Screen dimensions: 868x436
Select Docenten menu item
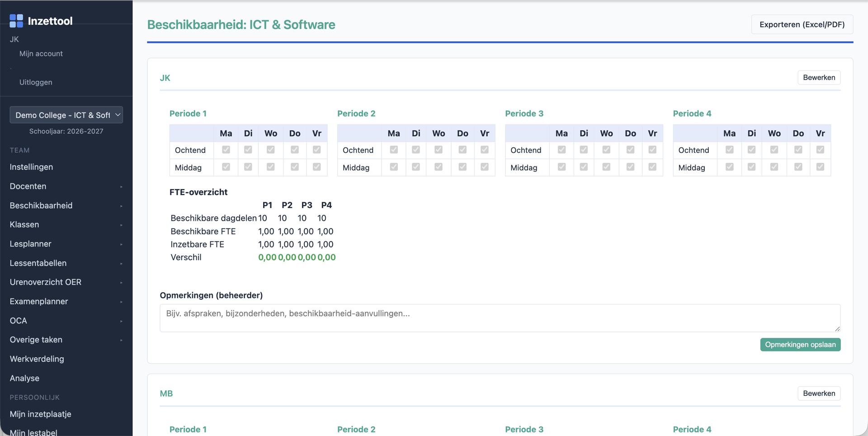pos(28,186)
